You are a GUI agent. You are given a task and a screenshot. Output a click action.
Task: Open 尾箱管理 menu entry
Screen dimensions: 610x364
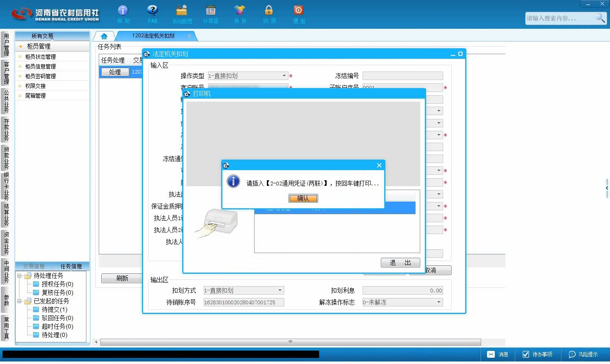pyautogui.click(x=35, y=96)
